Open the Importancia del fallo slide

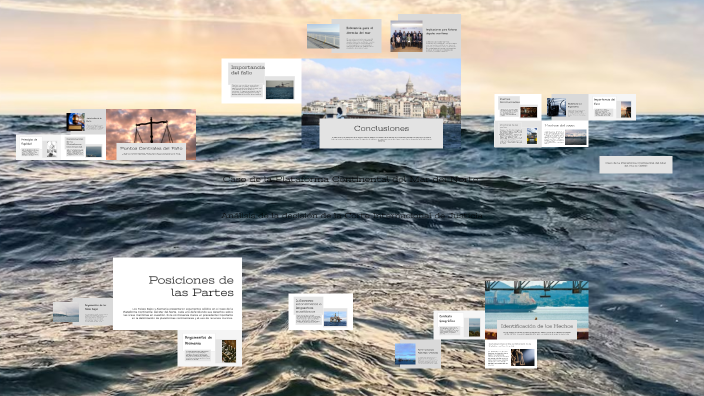pyautogui.click(x=261, y=81)
